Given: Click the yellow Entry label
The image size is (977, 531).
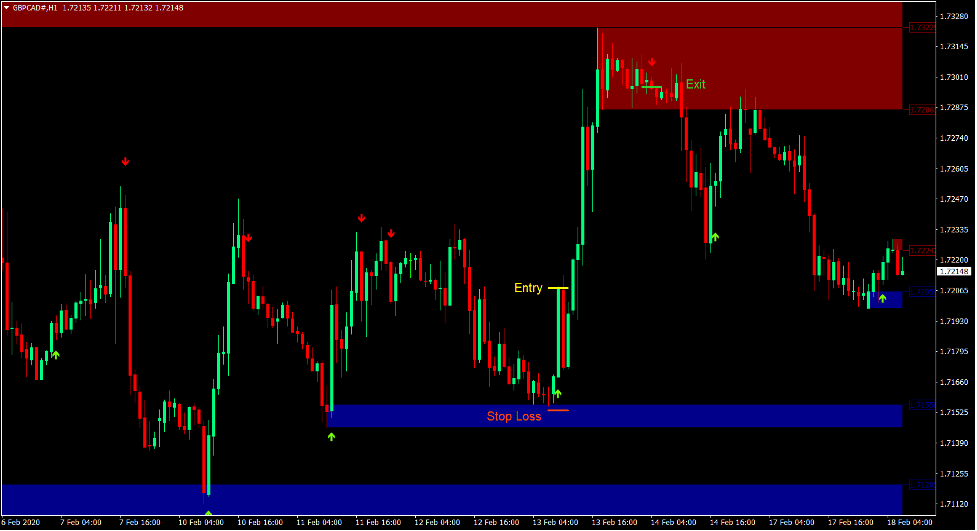Looking at the screenshot, I should pos(528,288).
